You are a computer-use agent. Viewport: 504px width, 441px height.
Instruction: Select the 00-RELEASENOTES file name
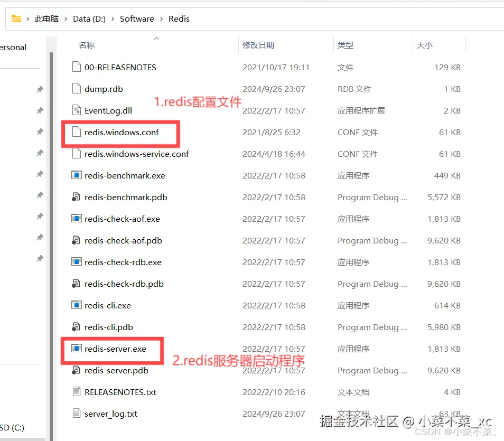120,67
